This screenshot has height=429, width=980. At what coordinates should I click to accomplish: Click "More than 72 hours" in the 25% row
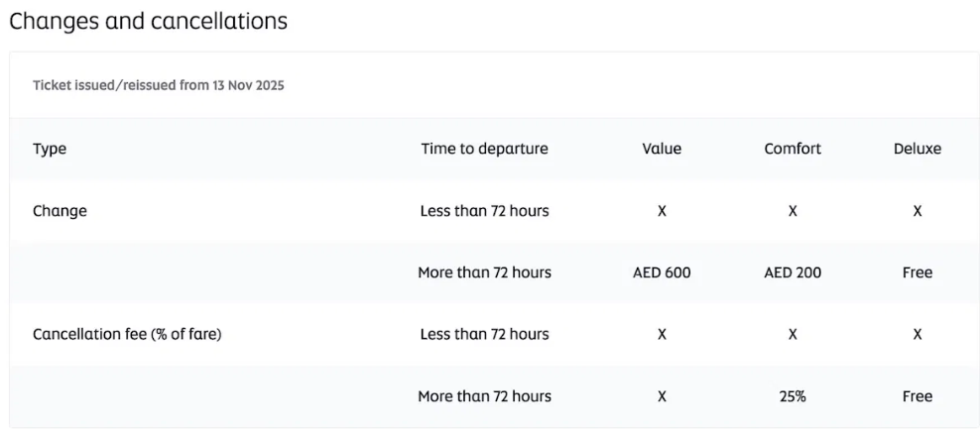pyautogui.click(x=484, y=396)
